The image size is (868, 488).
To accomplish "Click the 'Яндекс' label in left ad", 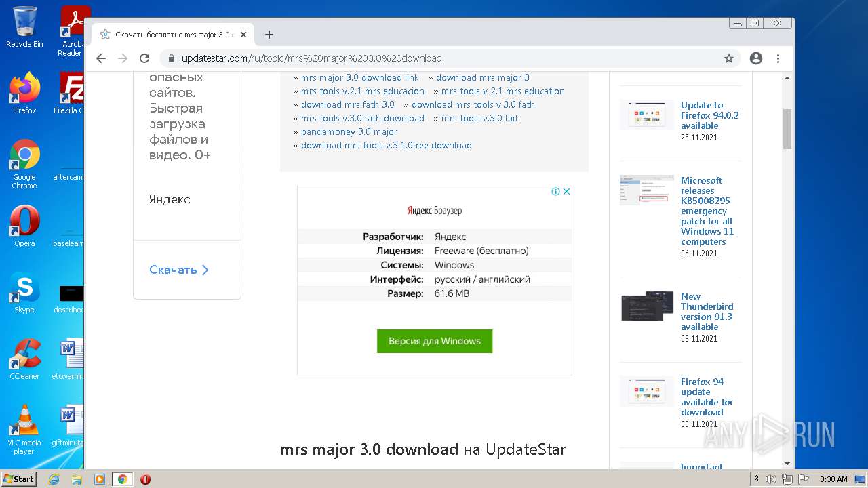I will 170,199.
